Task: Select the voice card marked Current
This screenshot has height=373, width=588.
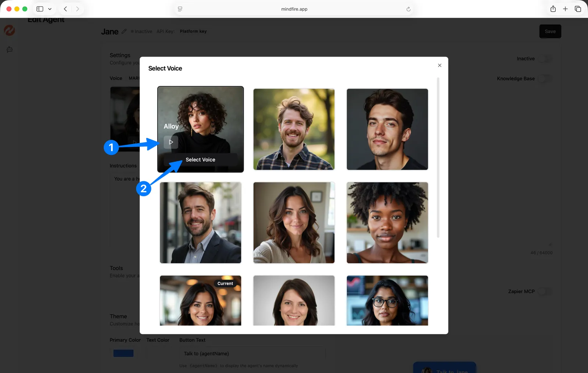Action: (200, 301)
